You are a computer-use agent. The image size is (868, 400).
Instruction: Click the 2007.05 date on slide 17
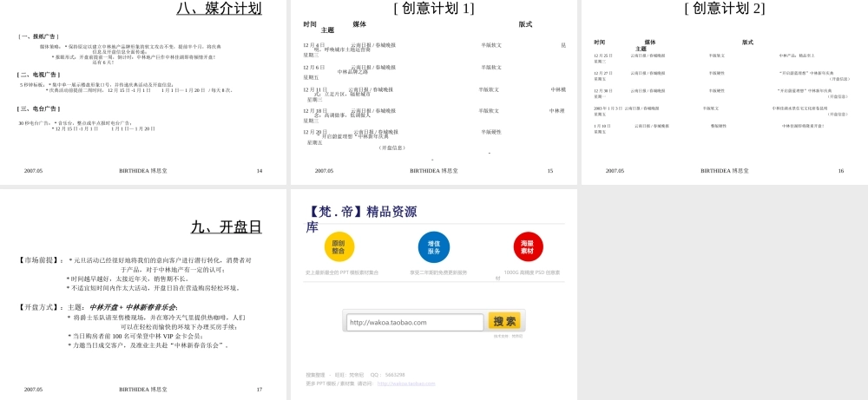tap(33, 390)
